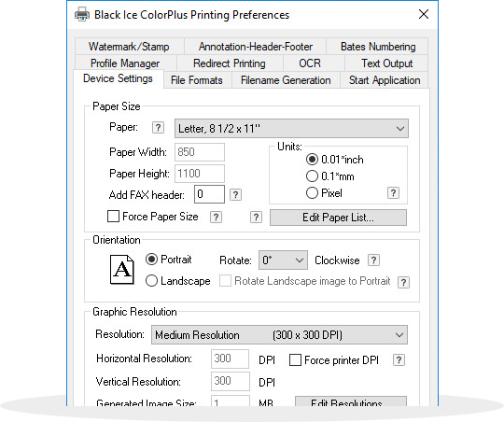This screenshot has height=422, width=504.
Task: Click the Vertical Resolution field
Action: [x=230, y=381]
